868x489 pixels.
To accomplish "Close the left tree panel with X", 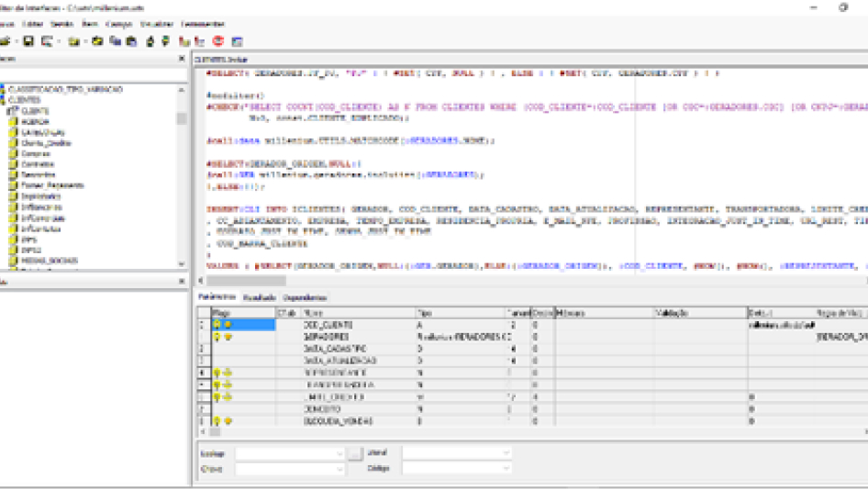I will 182,59.
